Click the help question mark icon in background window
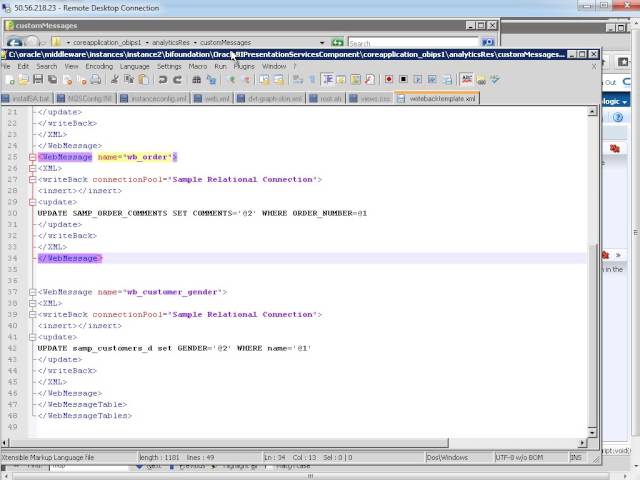Viewport: 640px width, 480px height. [618, 118]
